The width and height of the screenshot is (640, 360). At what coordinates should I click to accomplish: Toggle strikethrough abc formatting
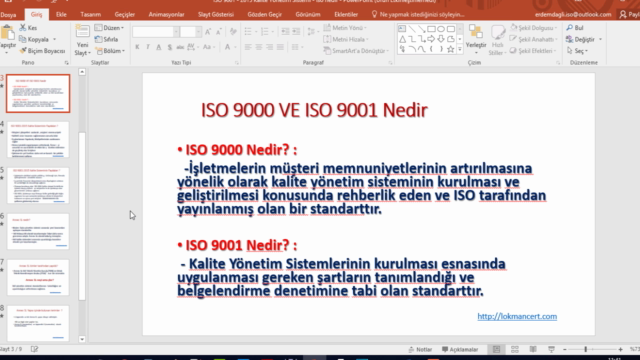(x=180, y=47)
